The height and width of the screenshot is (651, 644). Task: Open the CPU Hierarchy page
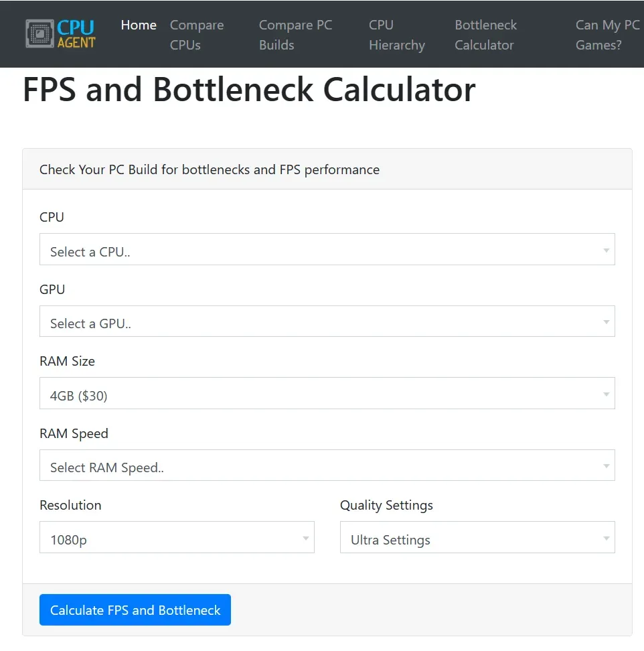(x=396, y=35)
